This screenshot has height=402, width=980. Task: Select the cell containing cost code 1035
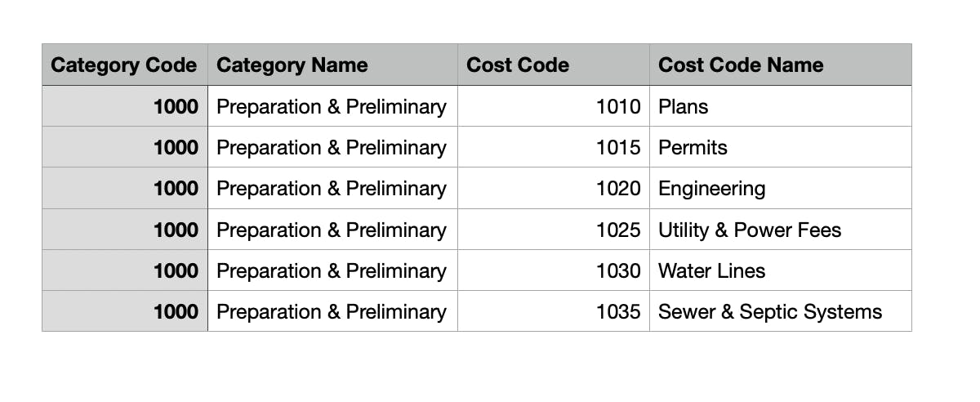[618, 311]
